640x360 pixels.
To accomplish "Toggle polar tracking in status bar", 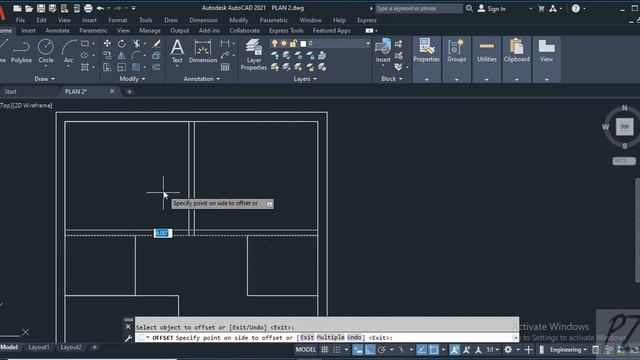I will [x=382, y=350].
